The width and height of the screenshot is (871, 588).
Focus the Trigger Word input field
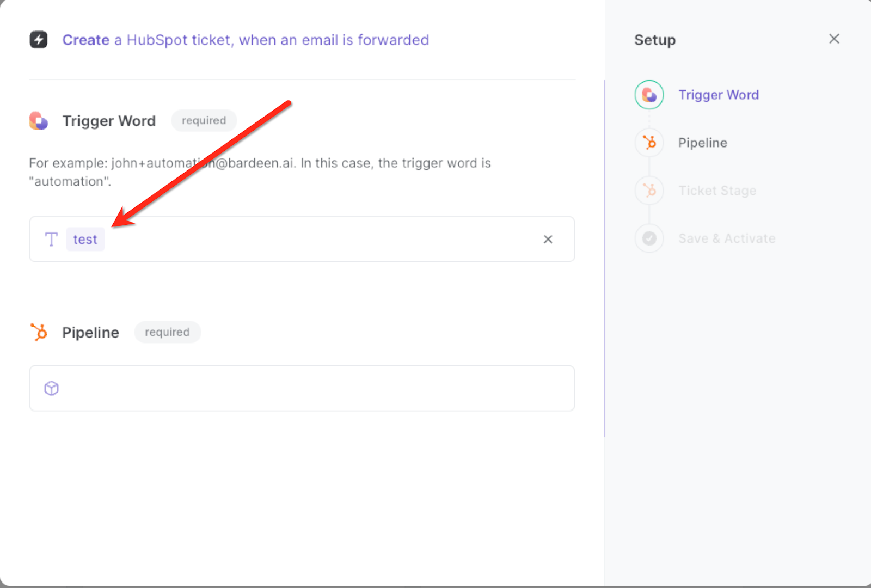coord(302,239)
